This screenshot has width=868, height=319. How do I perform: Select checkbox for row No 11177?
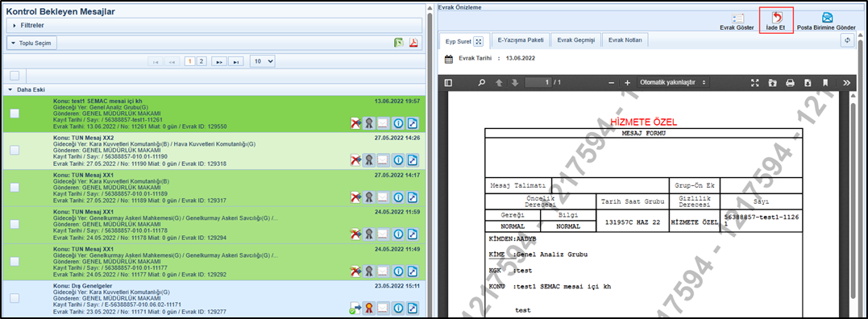15,261
